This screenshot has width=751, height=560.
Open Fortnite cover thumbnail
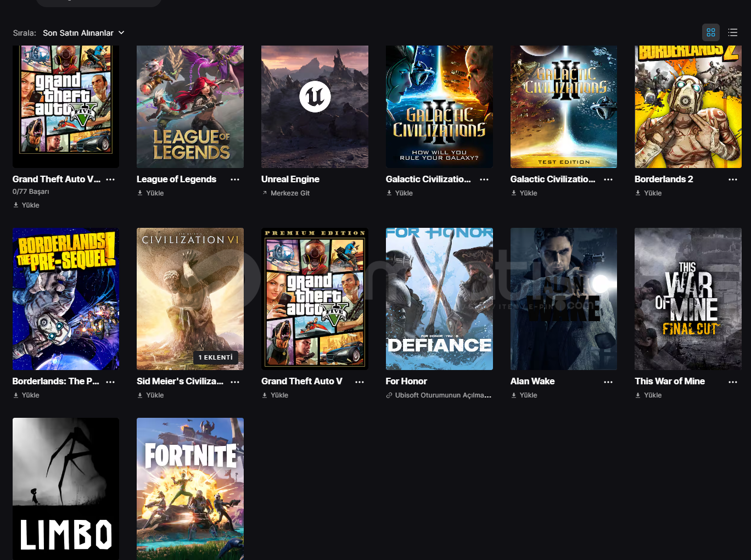pyautogui.click(x=190, y=489)
